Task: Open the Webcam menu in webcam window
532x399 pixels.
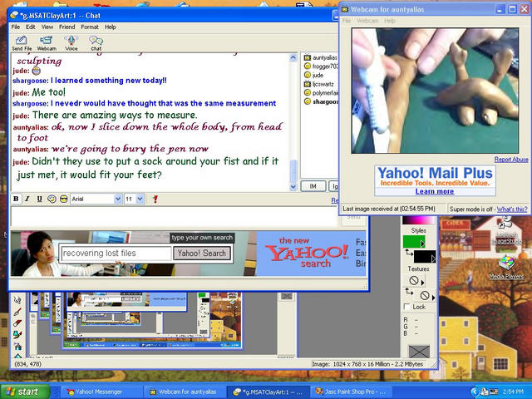Action: (x=367, y=21)
